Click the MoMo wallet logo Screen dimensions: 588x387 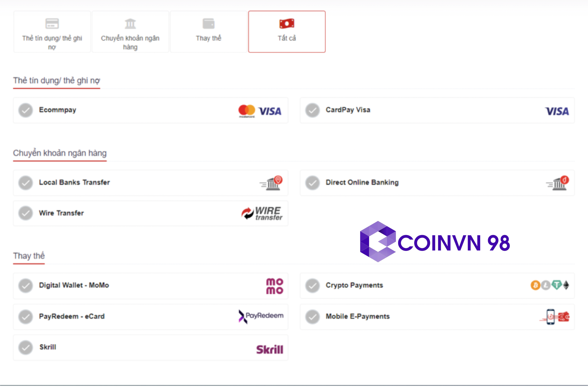(275, 286)
